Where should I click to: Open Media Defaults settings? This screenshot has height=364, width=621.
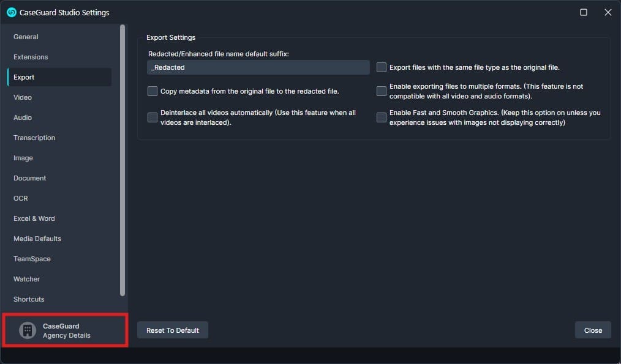[37, 238]
